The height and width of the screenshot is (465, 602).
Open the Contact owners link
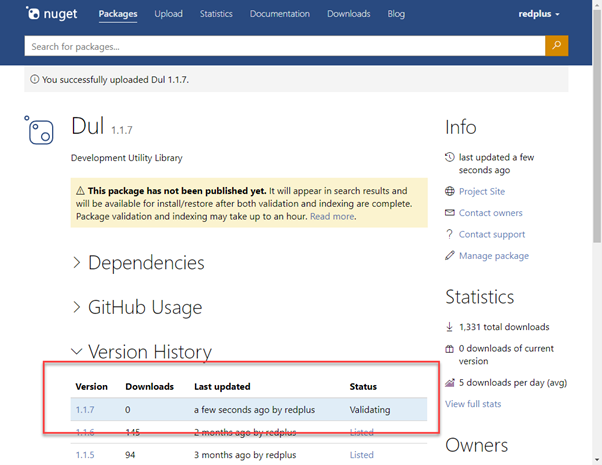491,213
